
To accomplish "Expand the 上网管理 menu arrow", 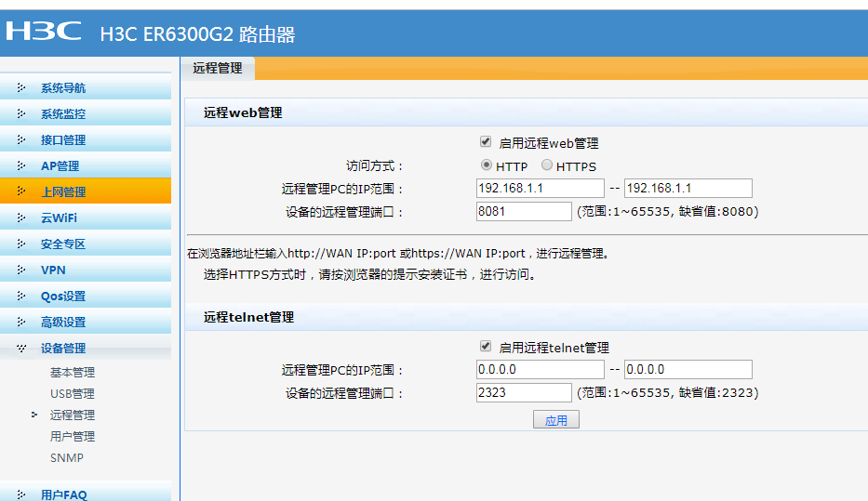I will [x=21, y=191].
